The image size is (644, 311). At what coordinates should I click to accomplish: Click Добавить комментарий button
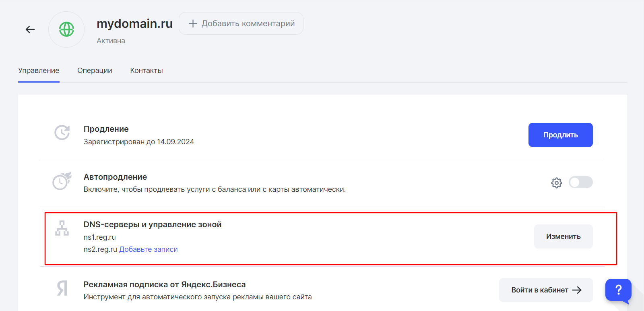tap(241, 23)
